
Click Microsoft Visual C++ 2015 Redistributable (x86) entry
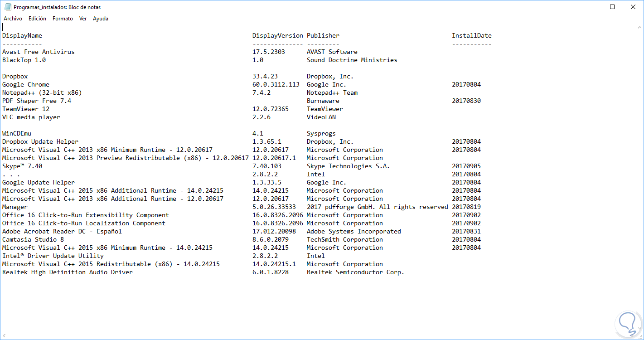click(x=111, y=264)
